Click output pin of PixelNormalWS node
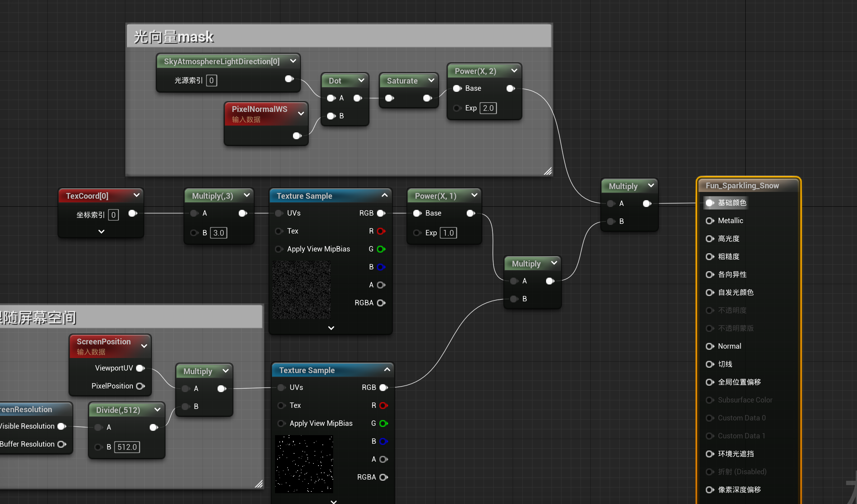The image size is (857, 504). click(x=297, y=136)
